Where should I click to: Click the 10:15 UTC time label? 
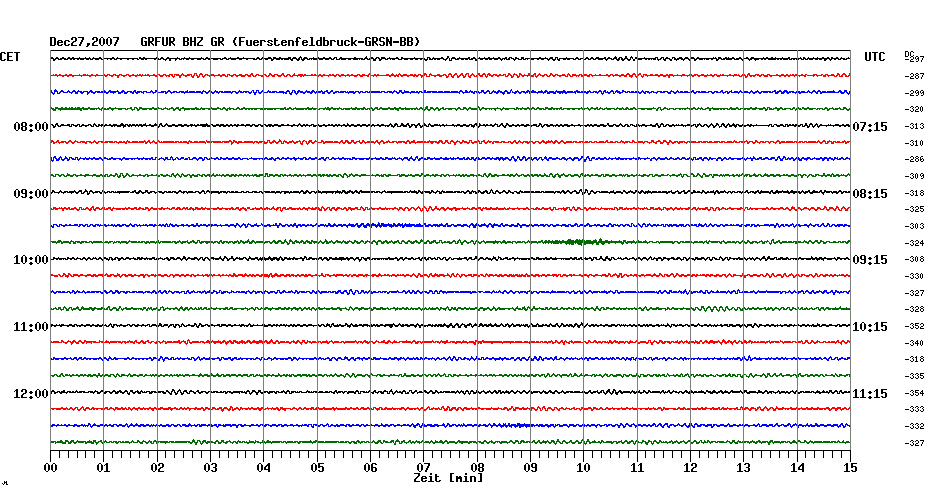(x=870, y=327)
